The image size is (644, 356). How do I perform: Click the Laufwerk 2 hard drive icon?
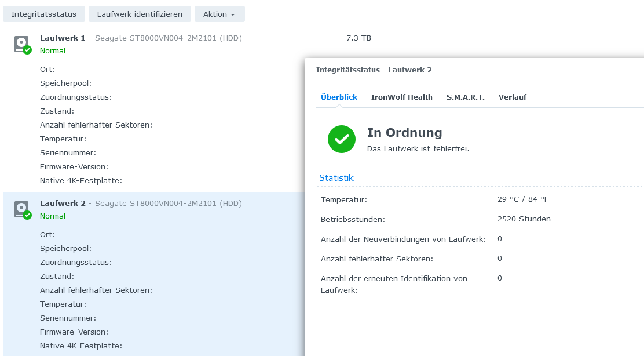[x=23, y=210]
